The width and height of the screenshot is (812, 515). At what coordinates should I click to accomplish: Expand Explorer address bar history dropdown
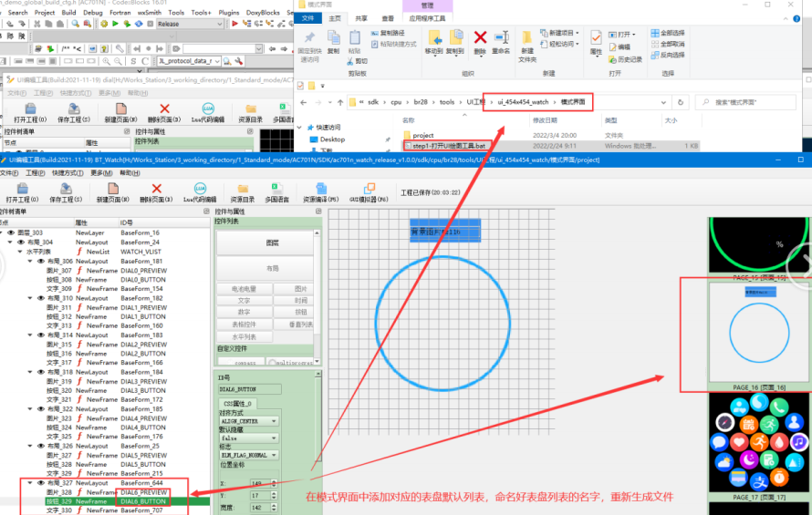coord(663,102)
